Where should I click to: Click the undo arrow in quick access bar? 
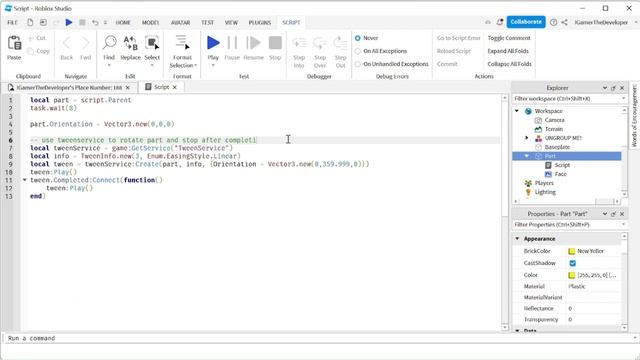(x=95, y=22)
